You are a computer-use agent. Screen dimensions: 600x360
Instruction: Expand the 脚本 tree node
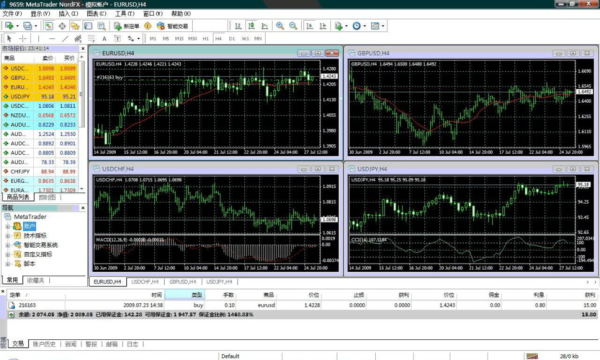tap(7, 264)
